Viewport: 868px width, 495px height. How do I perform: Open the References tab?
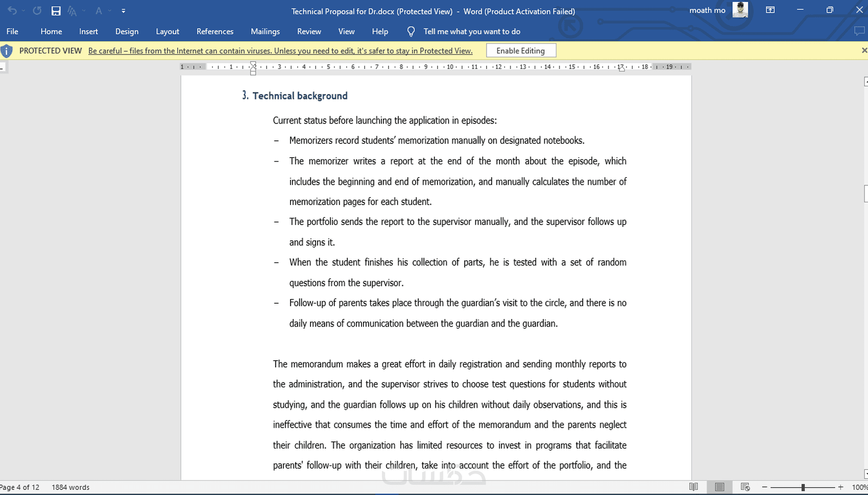pyautogui.click(x=215, y=32)
